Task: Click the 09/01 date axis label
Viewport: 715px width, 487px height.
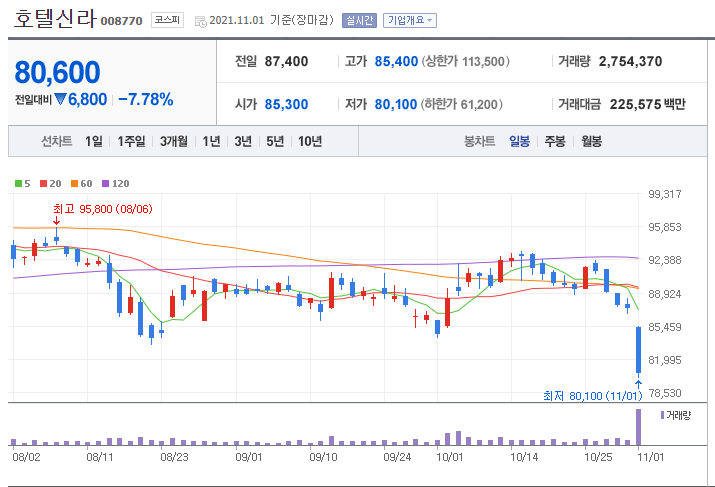Action: click(x=249, y=457)
